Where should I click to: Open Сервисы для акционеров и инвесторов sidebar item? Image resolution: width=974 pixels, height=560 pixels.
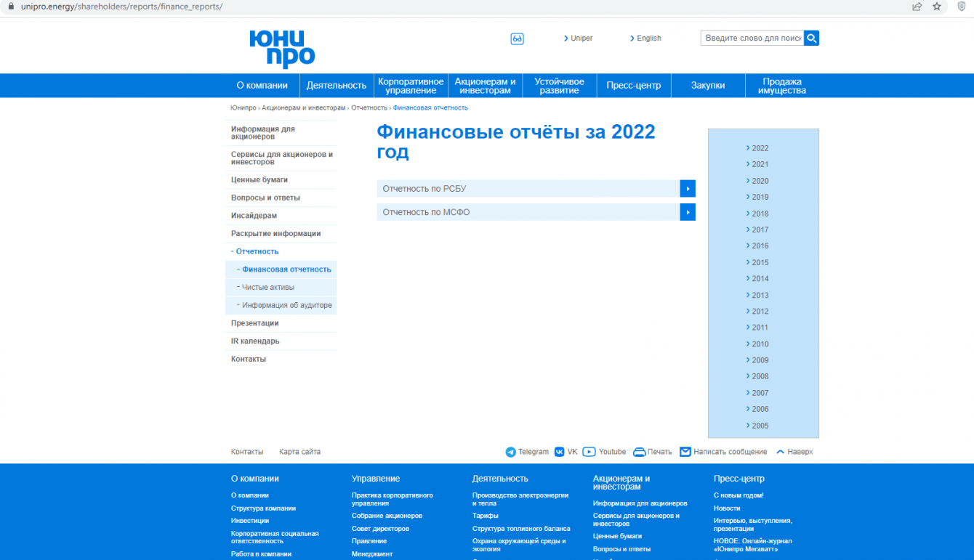[281, 158]
